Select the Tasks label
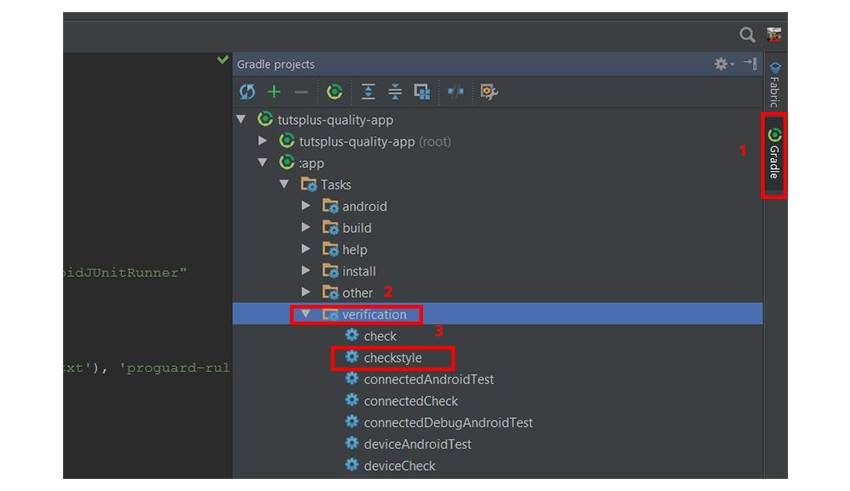The height and width of the screenshot is (491, 850). 336,185
